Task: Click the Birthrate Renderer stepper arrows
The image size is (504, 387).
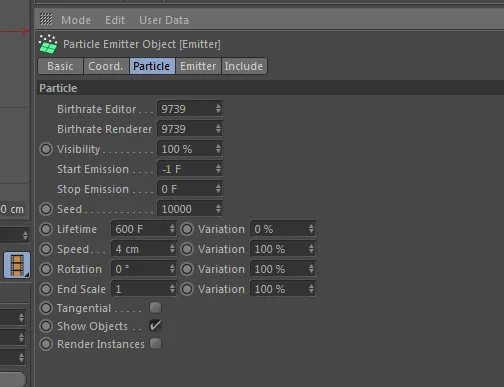Action: click(x=218, y=129)
